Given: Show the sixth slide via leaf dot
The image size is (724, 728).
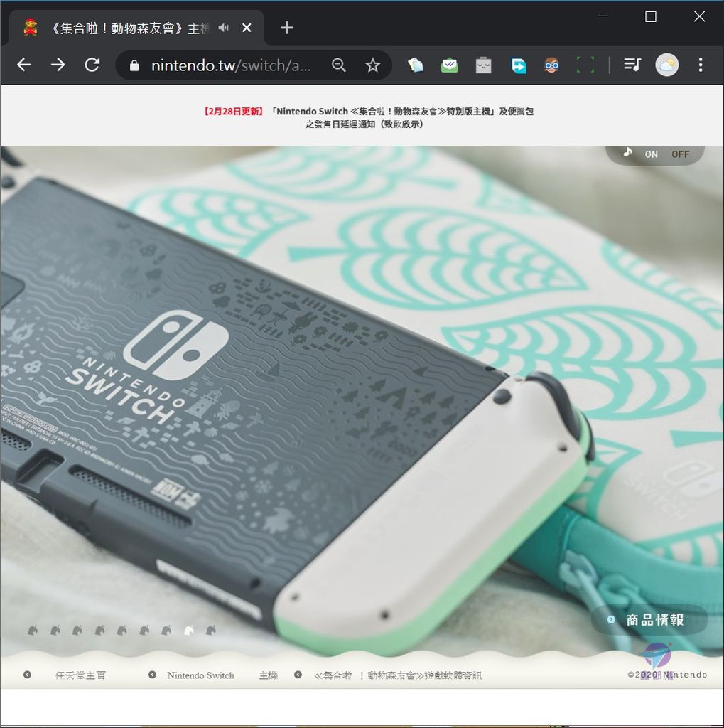Looking at the screenshot, I should [x=144, y=630].
